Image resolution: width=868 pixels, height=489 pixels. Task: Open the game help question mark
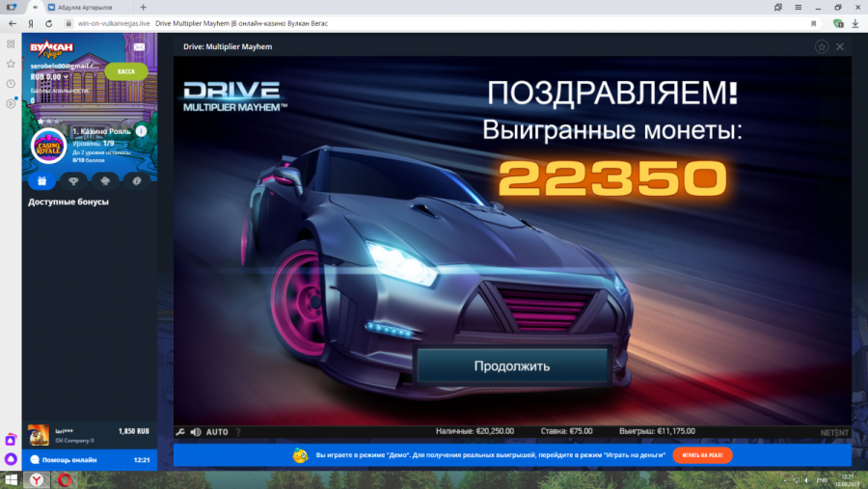pyautogui.click(x=238, y=432)
